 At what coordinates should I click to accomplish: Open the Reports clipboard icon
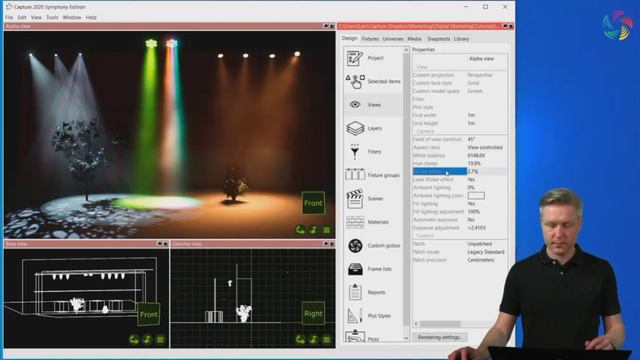pyautogui.click(x=355, y=292)
